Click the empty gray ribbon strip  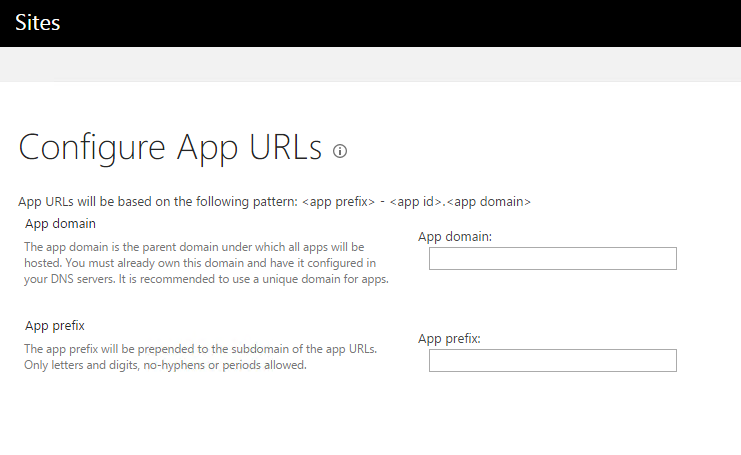pos(370,64)
